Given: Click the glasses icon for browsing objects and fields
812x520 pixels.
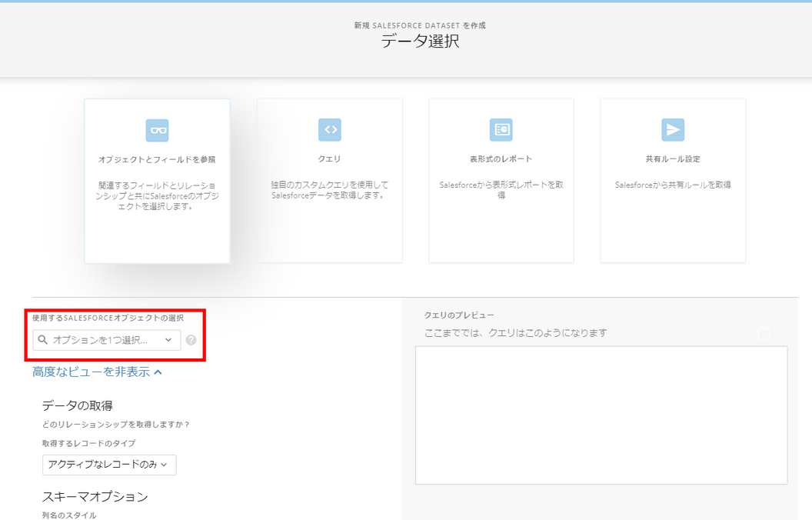Looking at the screenshot, I should pyautogui.click(x=157, y=130).
